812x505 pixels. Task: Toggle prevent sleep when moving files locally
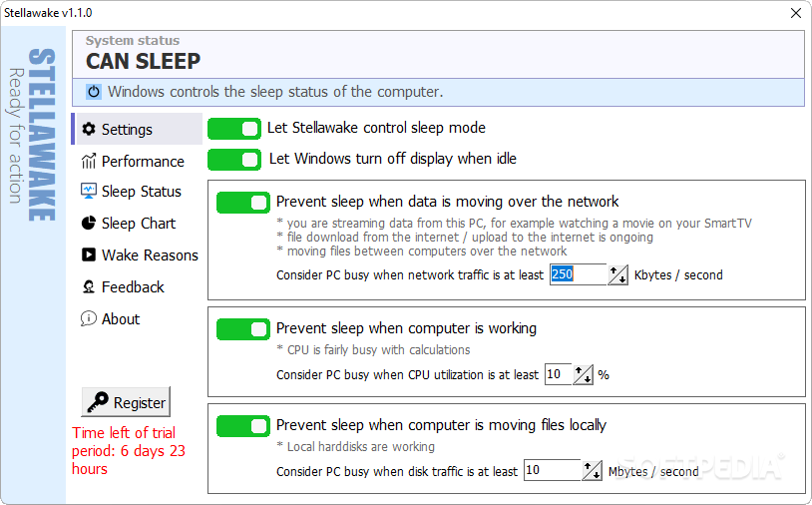click(242, 426)
